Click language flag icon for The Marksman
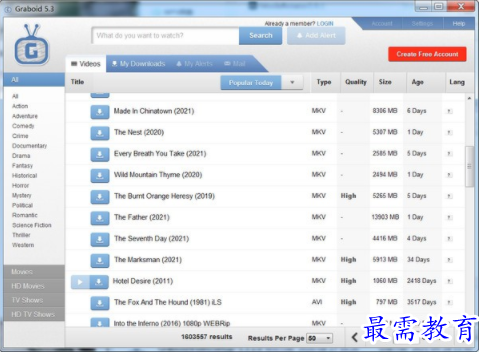 click(x=449, y=260)
